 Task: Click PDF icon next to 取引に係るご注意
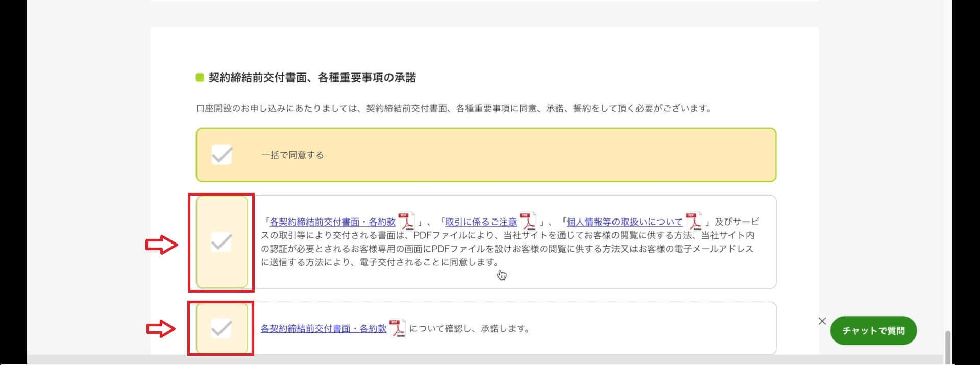[x=528, y=222]
